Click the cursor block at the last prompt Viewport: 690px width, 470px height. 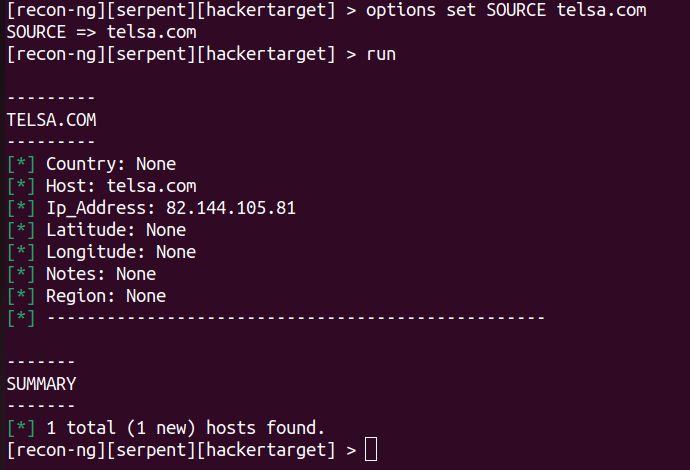pos(371,450)
